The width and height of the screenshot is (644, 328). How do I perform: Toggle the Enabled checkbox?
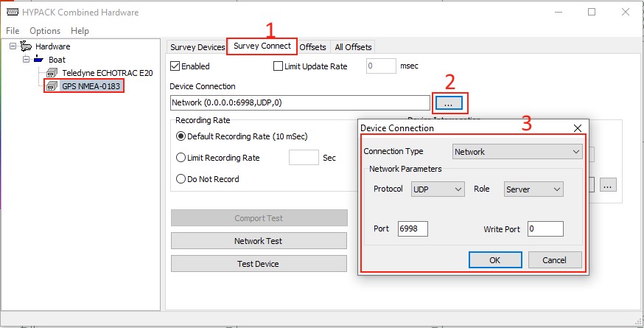[x=175, y=66]
